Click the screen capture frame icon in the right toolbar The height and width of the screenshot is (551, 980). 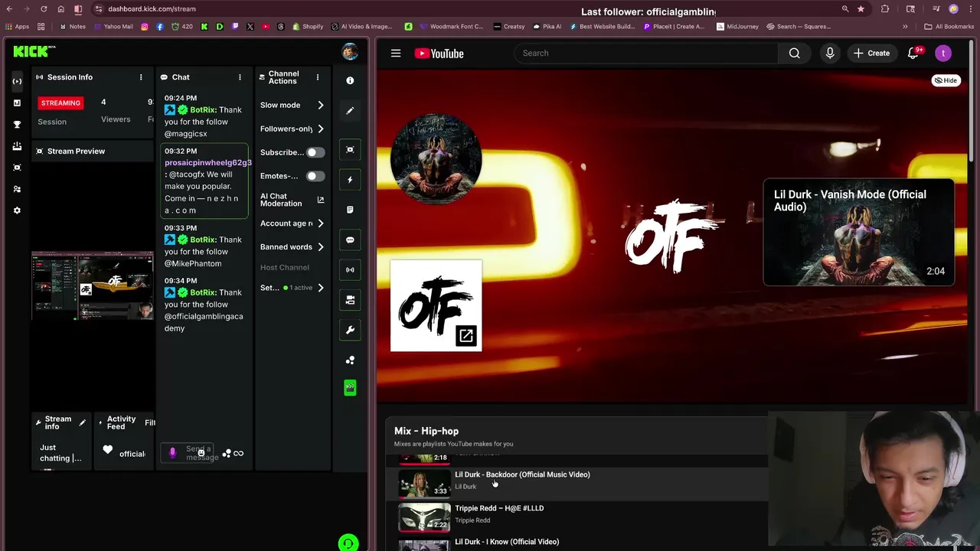[x=350, y=149]
